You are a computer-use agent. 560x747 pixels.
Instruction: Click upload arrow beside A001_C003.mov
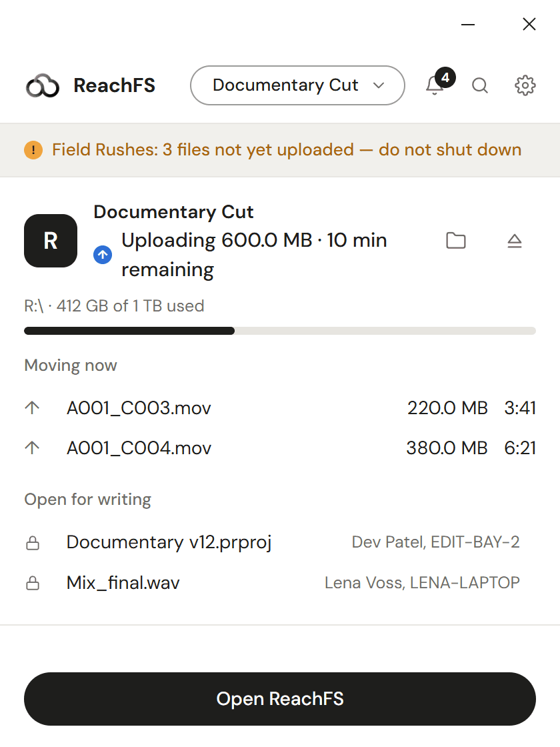(x=32, y=408)
